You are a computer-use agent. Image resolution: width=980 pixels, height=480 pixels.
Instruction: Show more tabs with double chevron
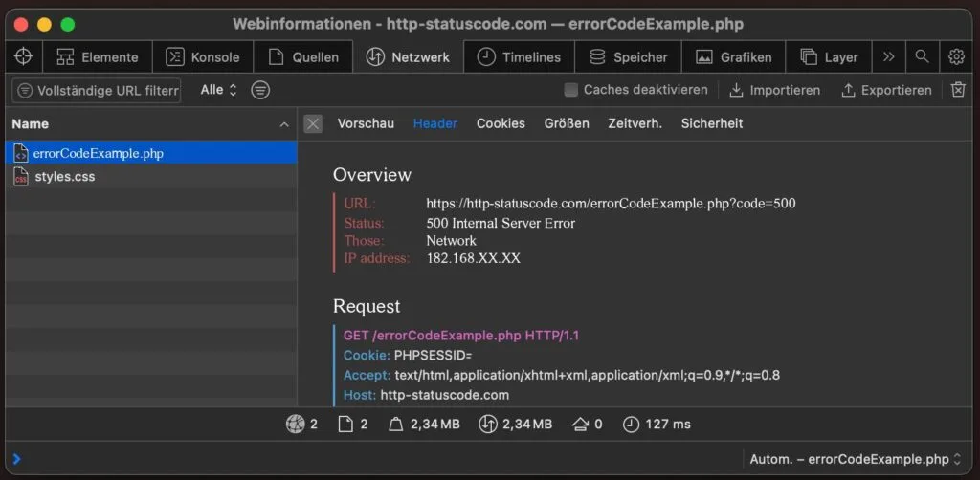click(x=889, y=56)
